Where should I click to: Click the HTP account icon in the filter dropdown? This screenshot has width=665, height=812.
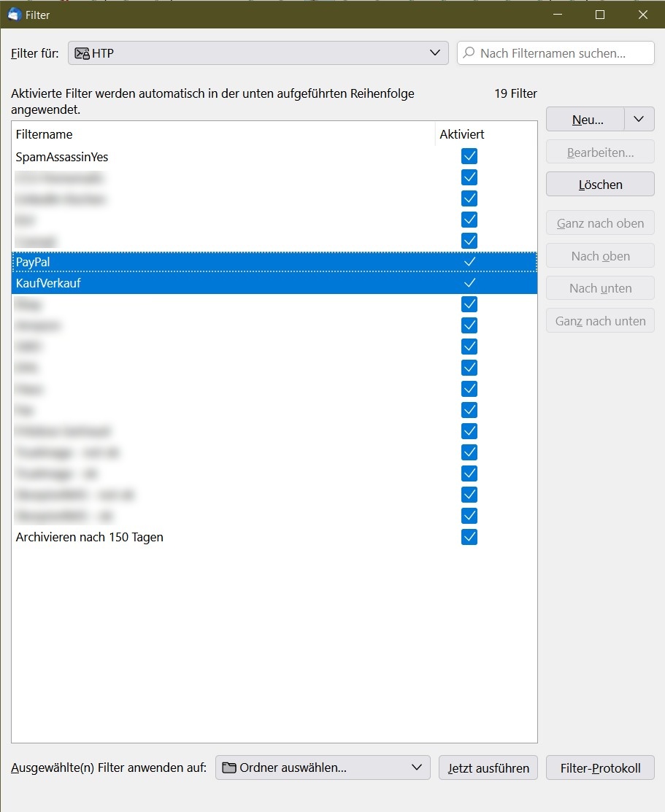(80, 53)
